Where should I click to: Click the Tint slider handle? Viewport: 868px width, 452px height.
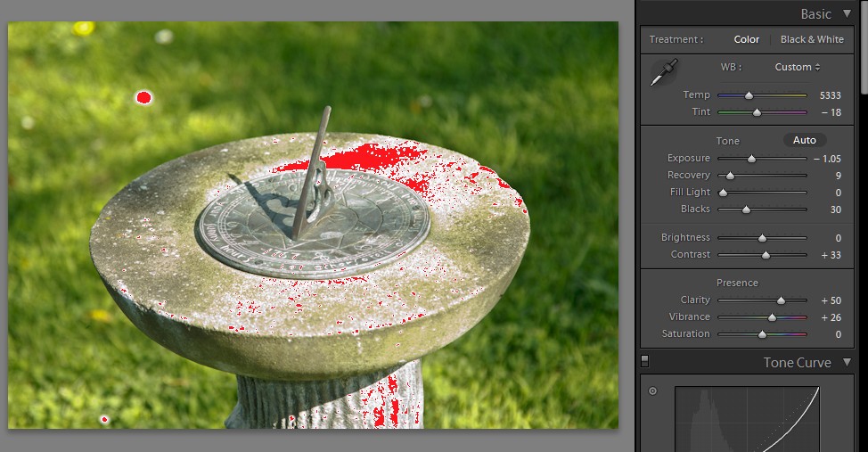click(757, 112)
